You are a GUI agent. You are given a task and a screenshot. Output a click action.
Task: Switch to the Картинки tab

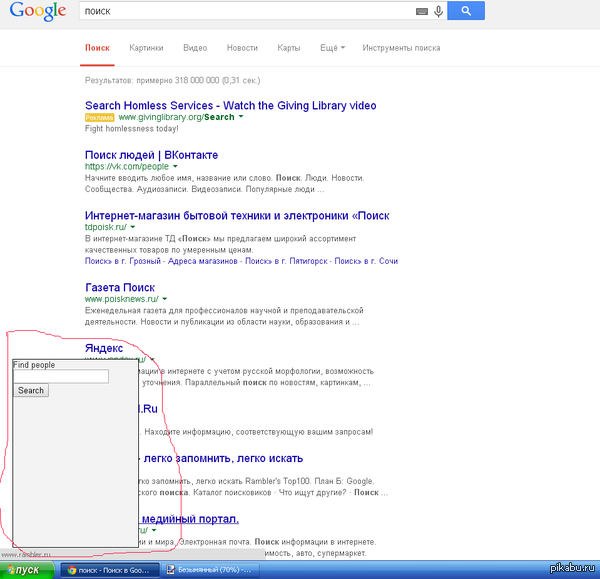[146, 48]
